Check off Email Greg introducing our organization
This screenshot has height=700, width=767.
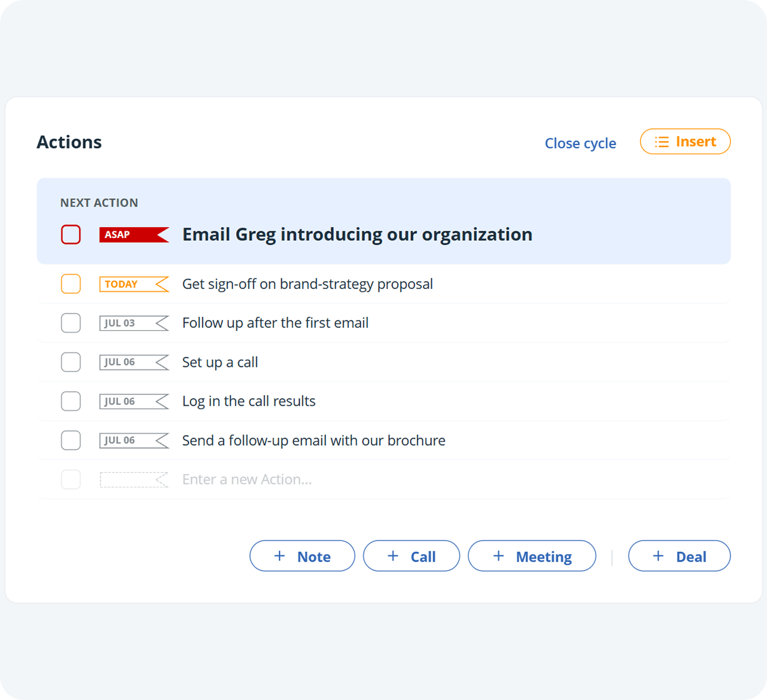coord(71,234)
